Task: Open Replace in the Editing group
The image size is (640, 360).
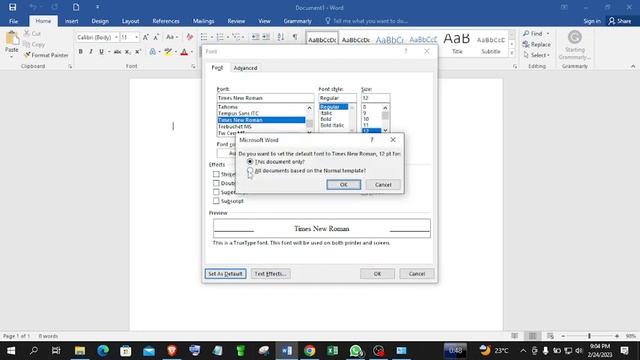Action: [537, 44]
